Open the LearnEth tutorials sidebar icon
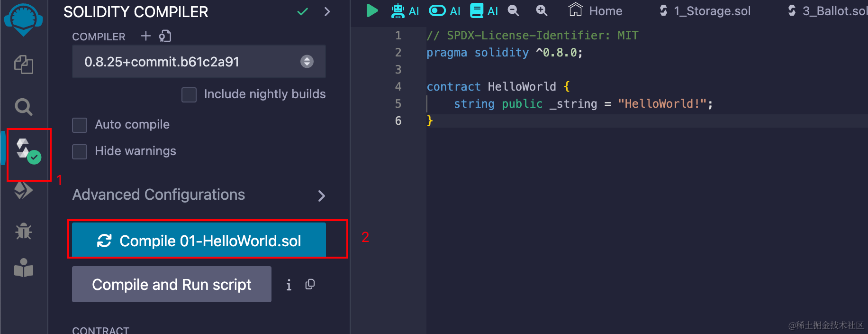Image resolution: width=868 pixels, height=334 pixels. [24, 268]
